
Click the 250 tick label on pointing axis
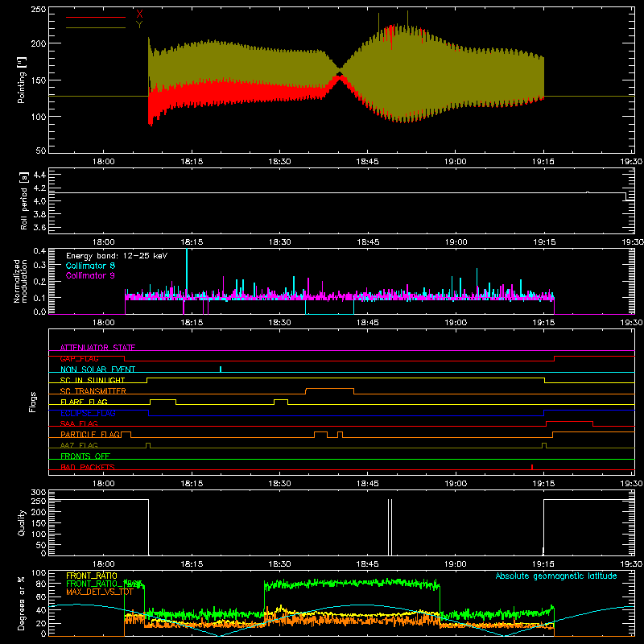(39, 10)
